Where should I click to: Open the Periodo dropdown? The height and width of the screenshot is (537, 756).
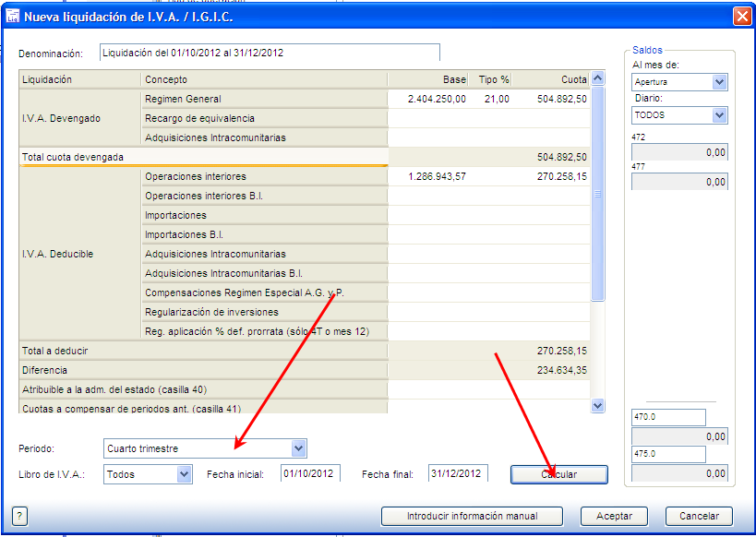297,448
